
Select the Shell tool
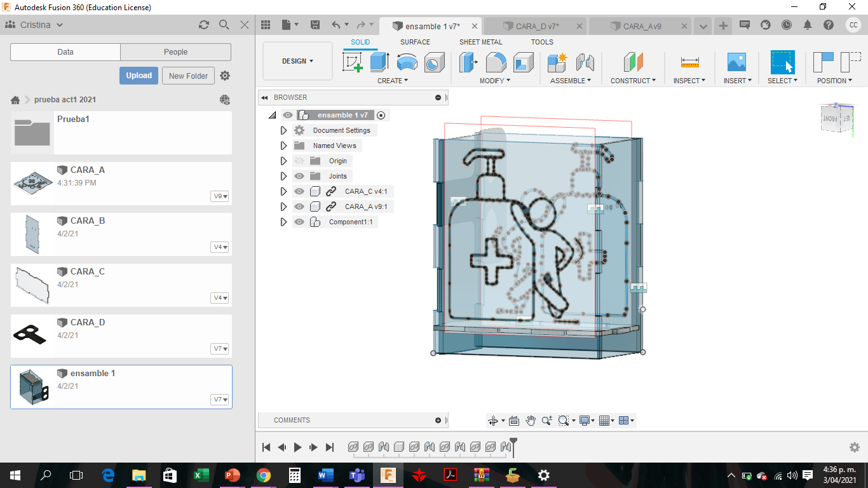tap(524, 62)
